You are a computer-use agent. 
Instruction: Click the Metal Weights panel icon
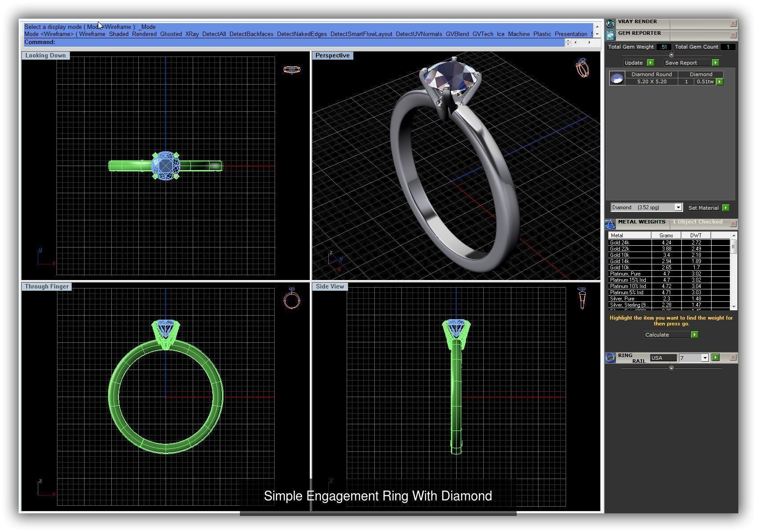click(x=610, y=223)
